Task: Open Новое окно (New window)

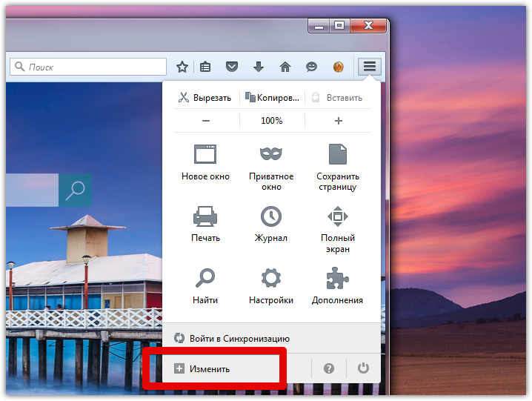Action: [x=205, y=162]
